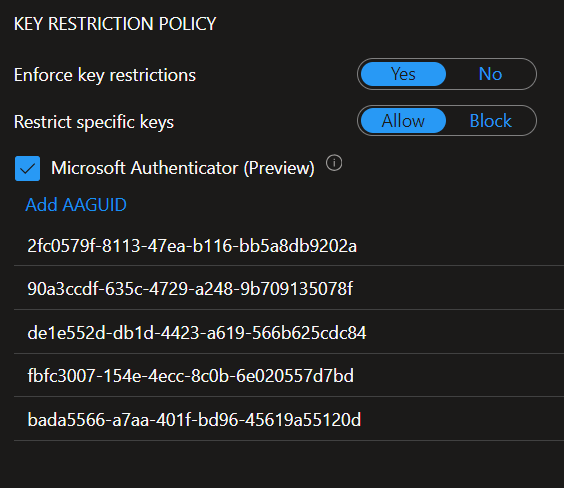Choose Allow for Restrict specific keys

[403, 120]
